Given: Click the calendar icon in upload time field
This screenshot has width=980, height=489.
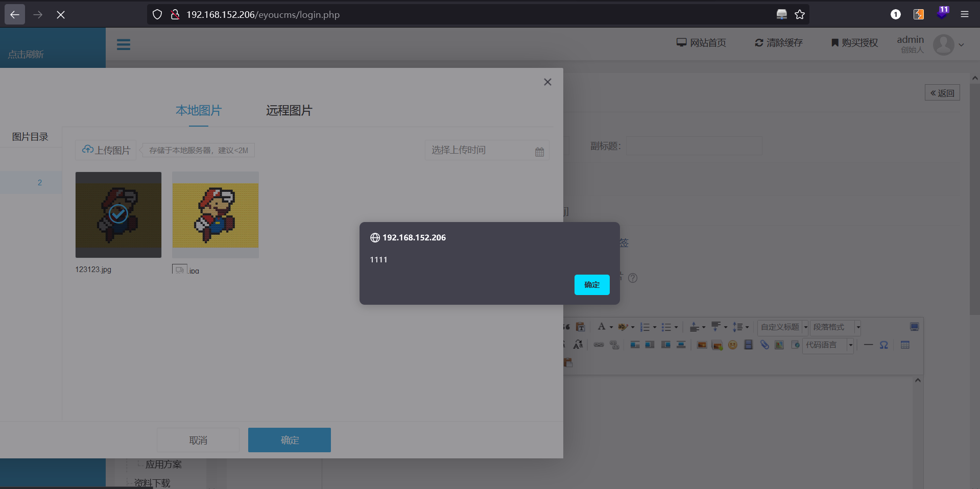Looking at the screenshot, I should 539,152.
